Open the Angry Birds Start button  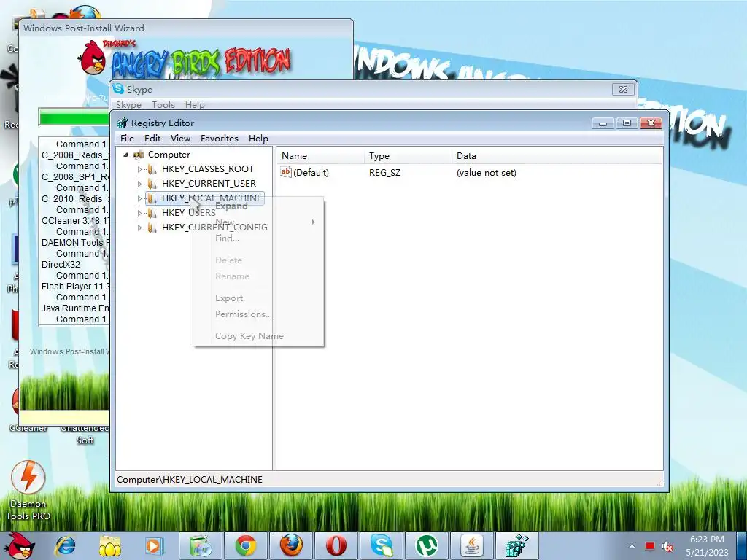20,545
